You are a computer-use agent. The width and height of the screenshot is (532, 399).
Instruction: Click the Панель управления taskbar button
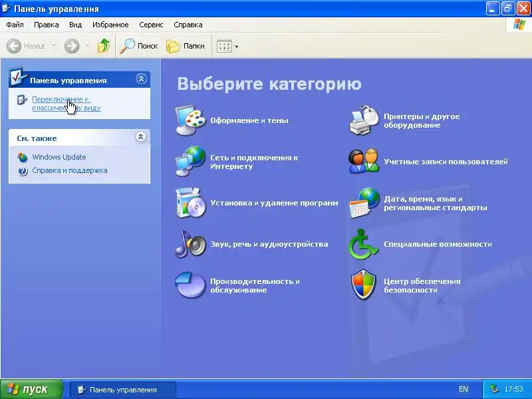pos(123,390)
